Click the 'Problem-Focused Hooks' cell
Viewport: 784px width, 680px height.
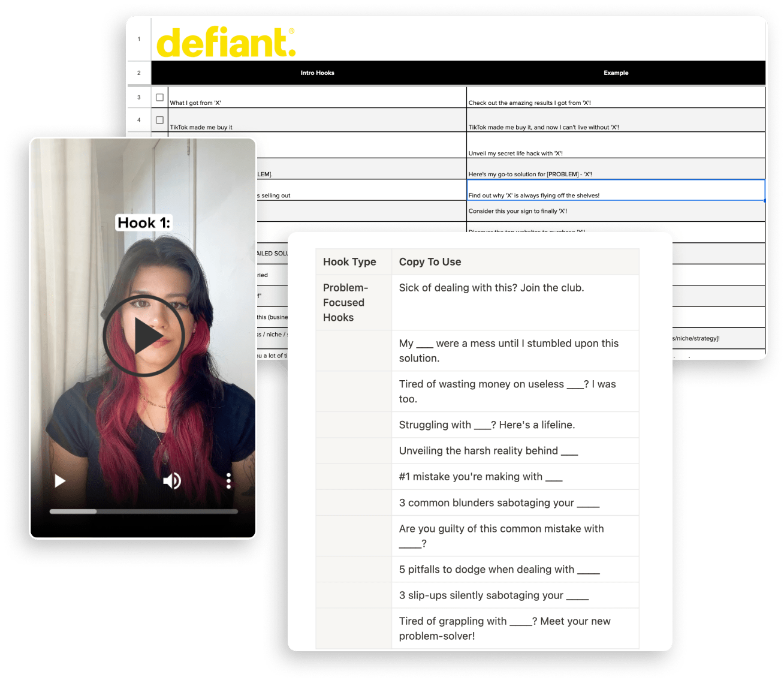point(354,303)
